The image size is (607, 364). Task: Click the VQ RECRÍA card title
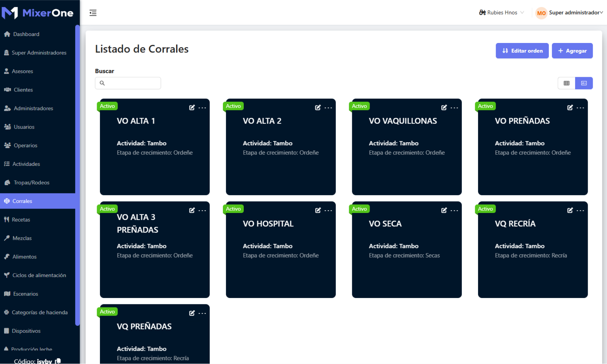click(515, 224)
